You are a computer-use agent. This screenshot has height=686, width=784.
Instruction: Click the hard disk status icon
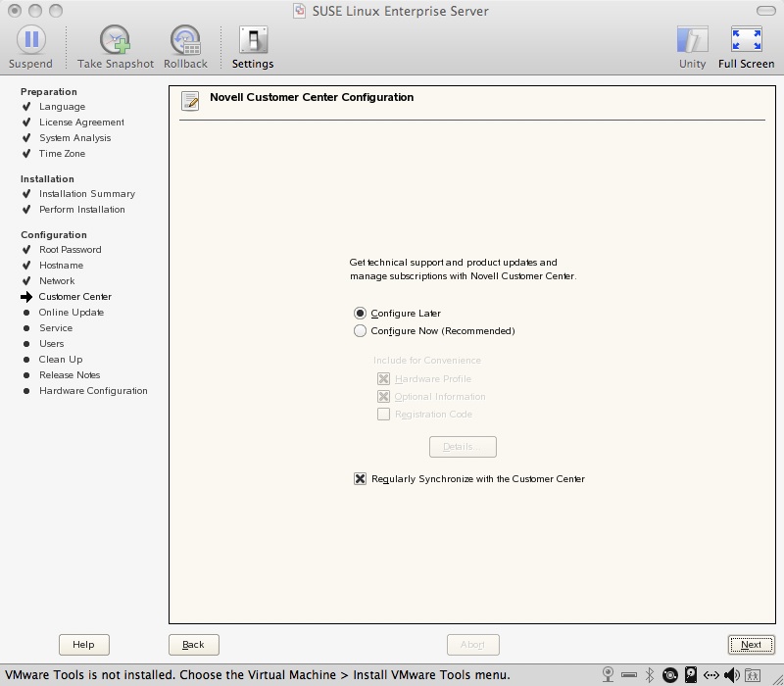click(691, 675)
